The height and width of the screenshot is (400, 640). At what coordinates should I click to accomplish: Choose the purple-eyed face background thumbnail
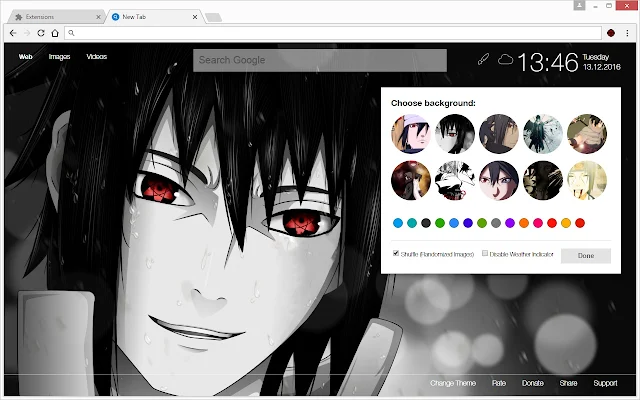coord(499,180)
